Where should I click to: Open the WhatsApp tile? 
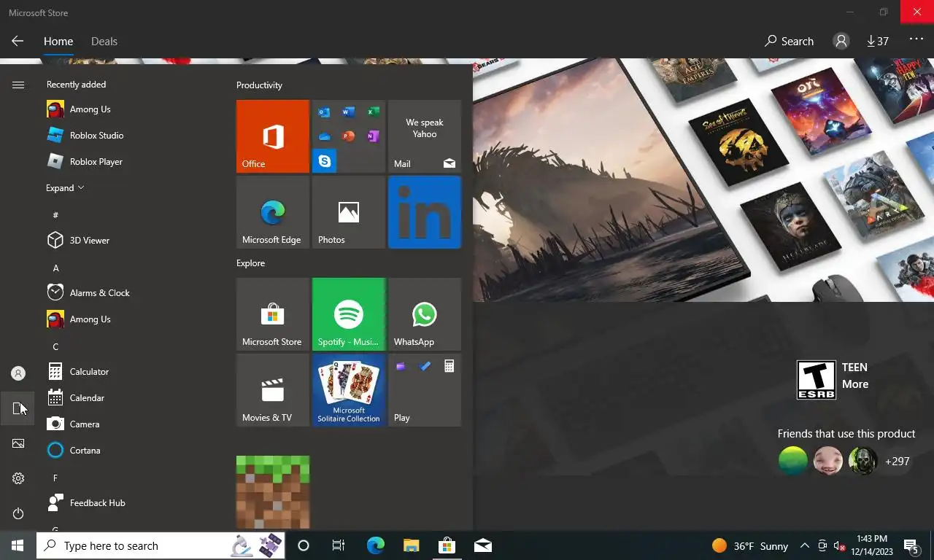point(425,314)
